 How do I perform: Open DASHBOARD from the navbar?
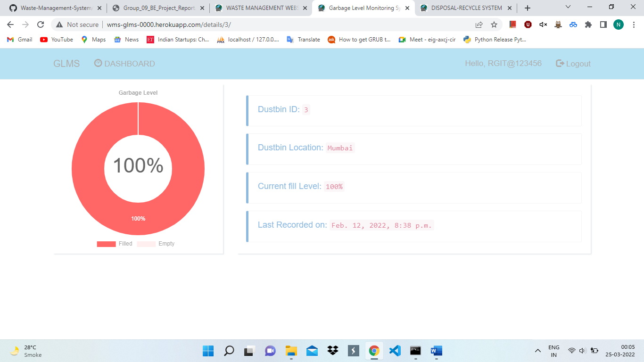(124, 64)
